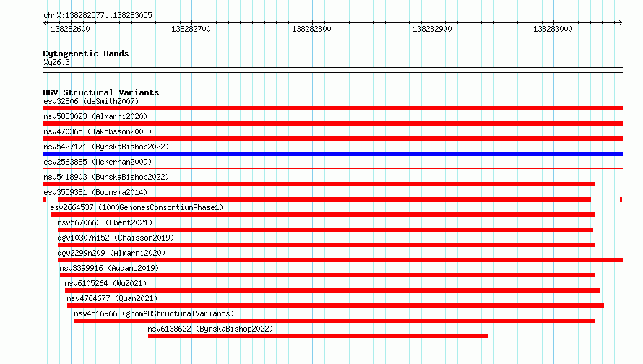Click the 138283000 ruler tick label
The width and height of the screenshot is (643, 364).
pyautogui.click(x=553, y=29)
